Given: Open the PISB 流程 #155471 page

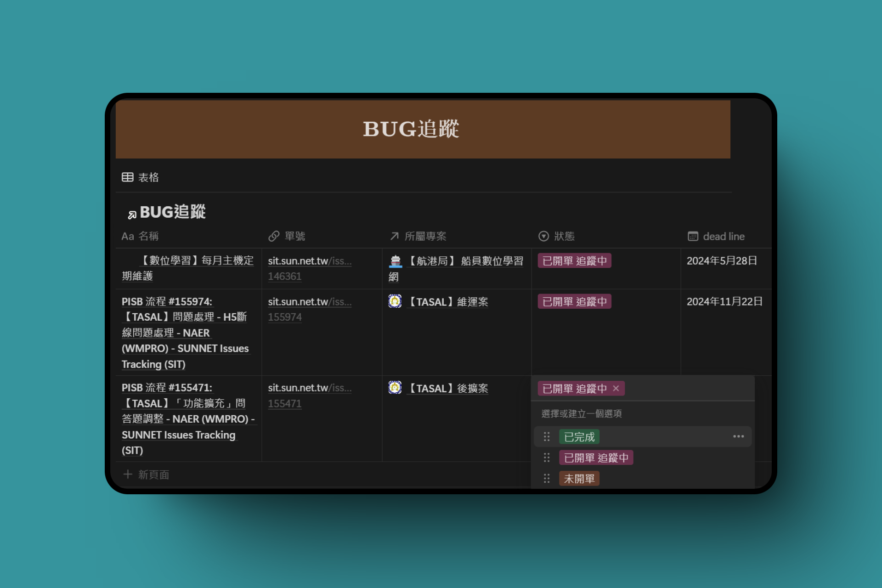Looking at the screenshot, I should pyautogui.click(x=188, y=419).
